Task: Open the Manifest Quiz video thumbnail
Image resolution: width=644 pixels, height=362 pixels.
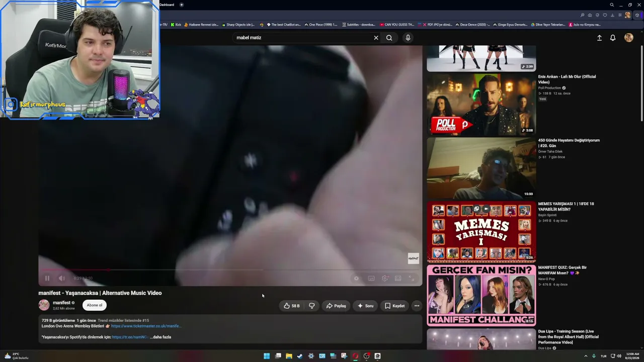Action: (481, 296)
